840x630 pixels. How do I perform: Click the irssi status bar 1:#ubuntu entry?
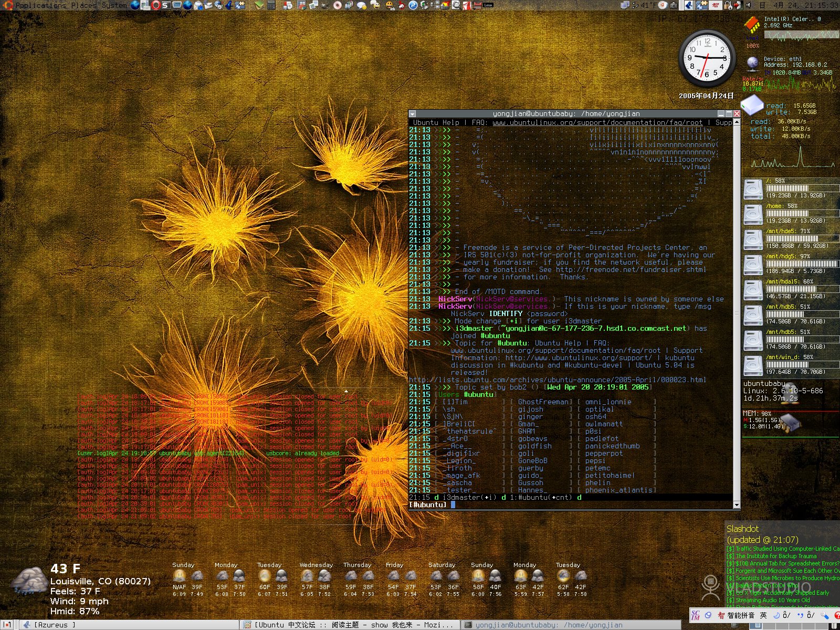point(541,497)
